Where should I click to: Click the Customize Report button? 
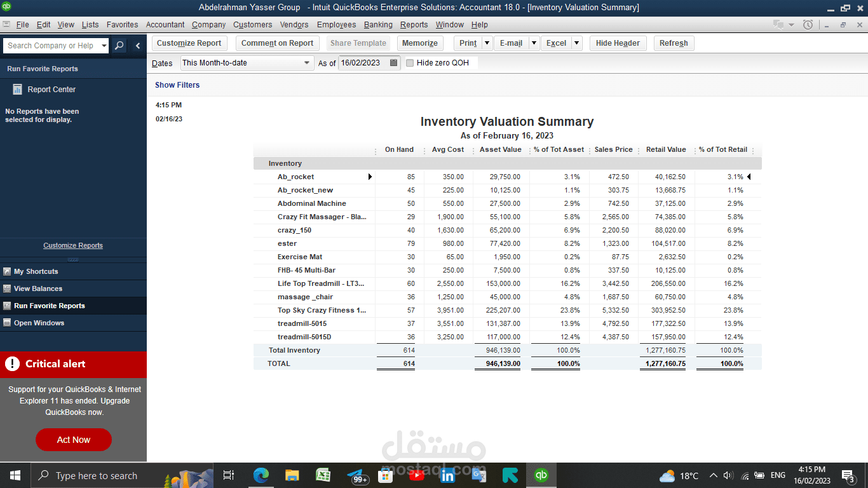pyautogui.click(x=189, y=43)
